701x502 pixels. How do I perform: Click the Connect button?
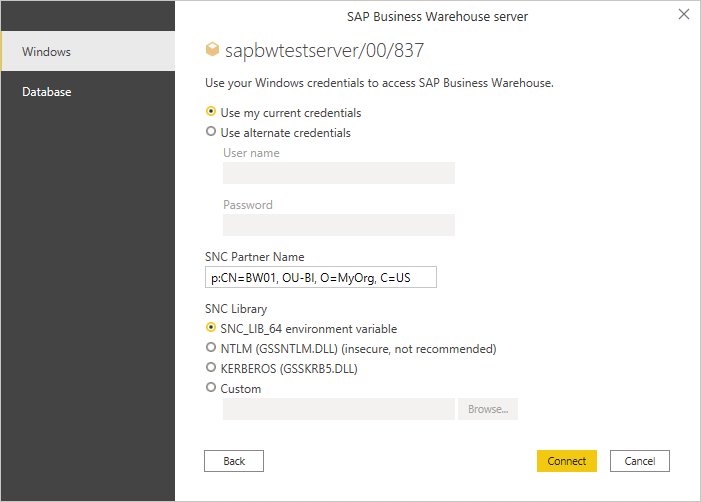click(x=567, y=461)
